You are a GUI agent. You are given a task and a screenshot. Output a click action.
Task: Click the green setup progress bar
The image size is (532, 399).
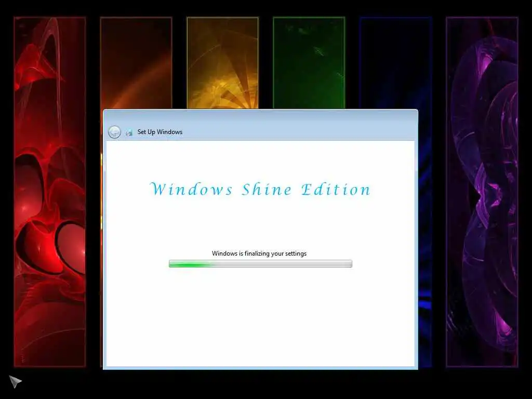(x=260, y=263)
